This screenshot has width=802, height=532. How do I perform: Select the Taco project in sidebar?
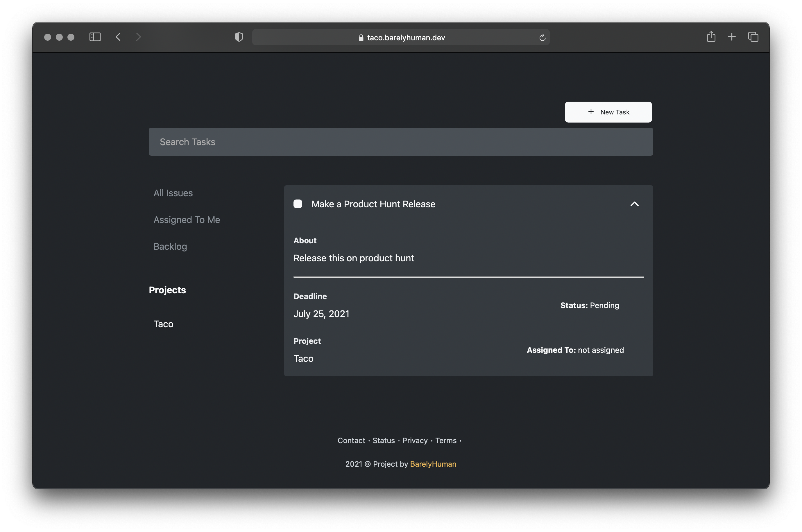point(163,324)
